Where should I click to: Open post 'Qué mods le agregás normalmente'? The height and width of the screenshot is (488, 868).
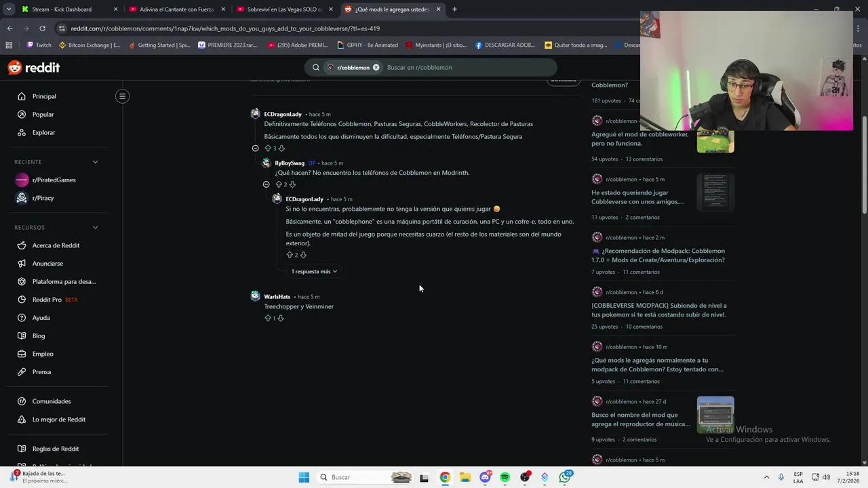[657, 365]
